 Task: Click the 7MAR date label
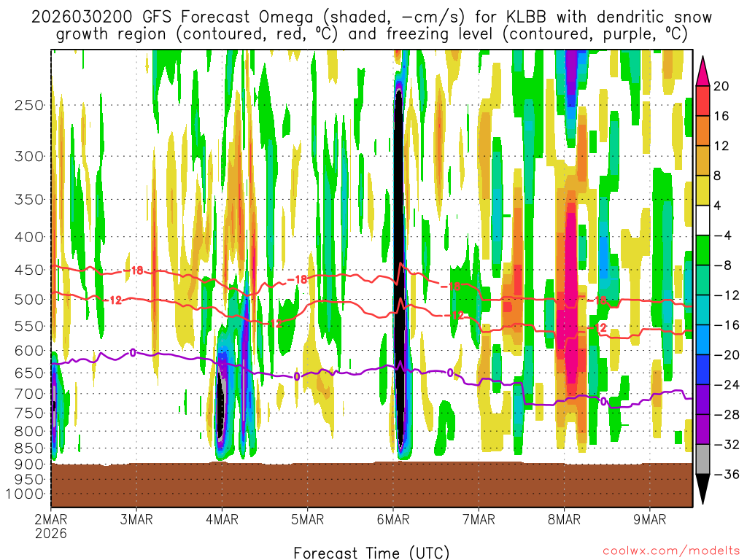pyautogui.click(x=479, y=519)
